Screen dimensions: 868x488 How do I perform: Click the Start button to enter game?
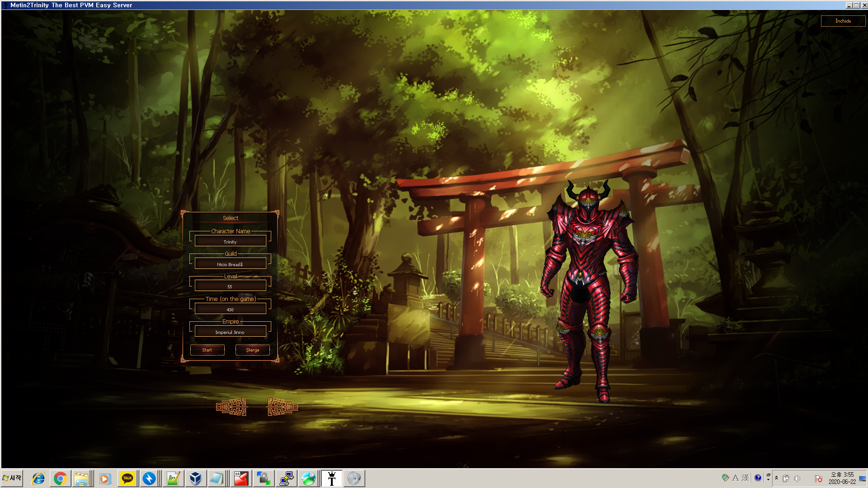(207, 350)
